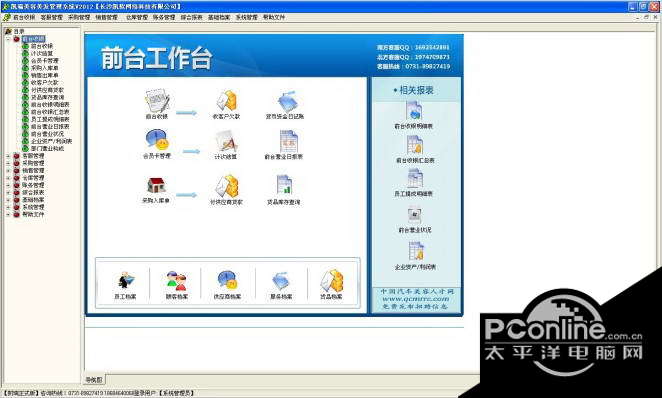Open the 采购管理 menu in the menu bar
This screenshot has height=398, width=662.
pyautogui.click(x=79, y=17)
